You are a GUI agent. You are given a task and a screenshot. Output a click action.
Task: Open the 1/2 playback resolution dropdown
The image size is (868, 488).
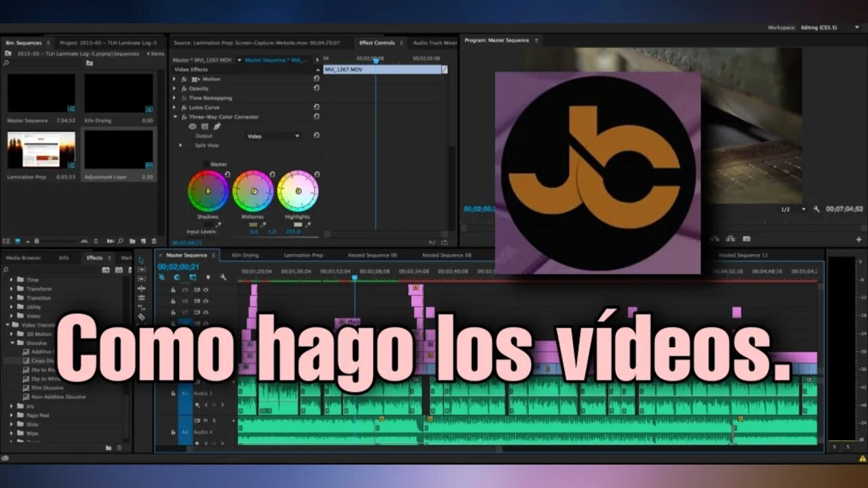(x=793, y=209)
